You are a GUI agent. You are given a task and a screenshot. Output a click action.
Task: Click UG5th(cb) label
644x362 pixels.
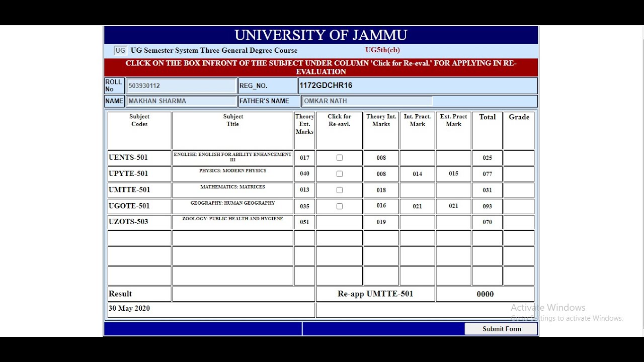point(382,50)
